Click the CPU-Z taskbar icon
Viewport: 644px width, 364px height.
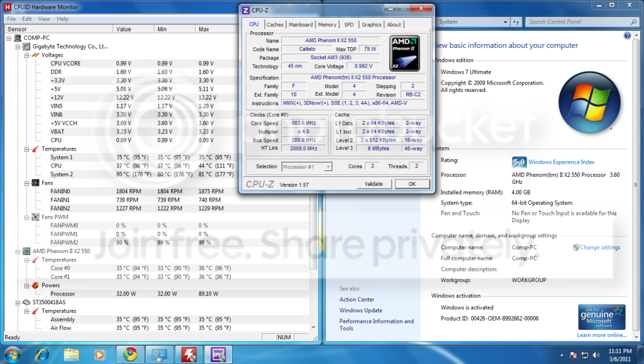pos(218,354)
